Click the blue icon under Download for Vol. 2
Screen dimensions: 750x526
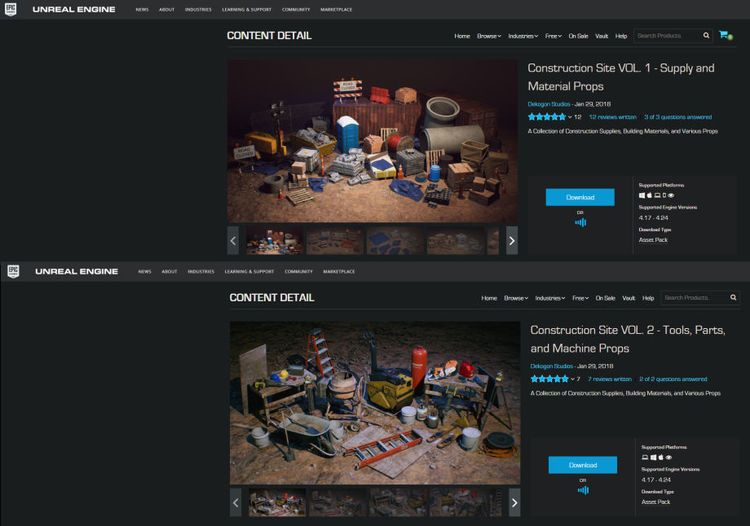pos(583,490)
